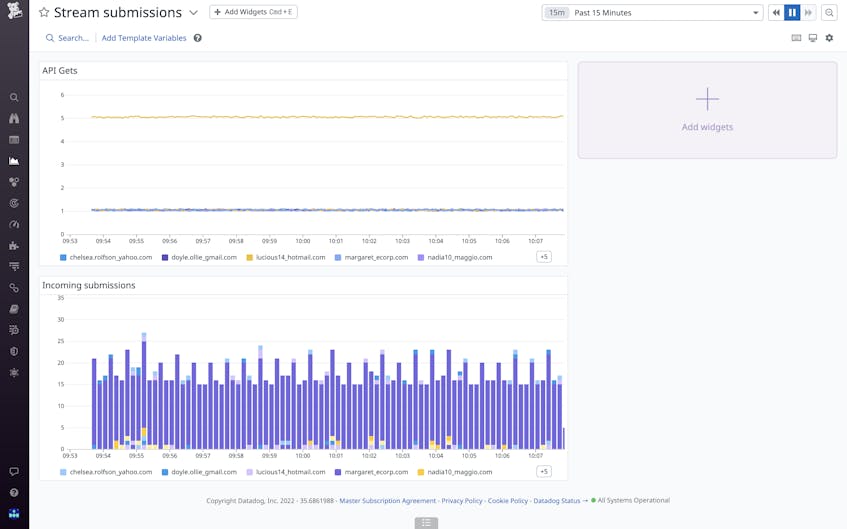Expand +5 more series in API Gets legend
847x529 pixels.
[544, 257]
